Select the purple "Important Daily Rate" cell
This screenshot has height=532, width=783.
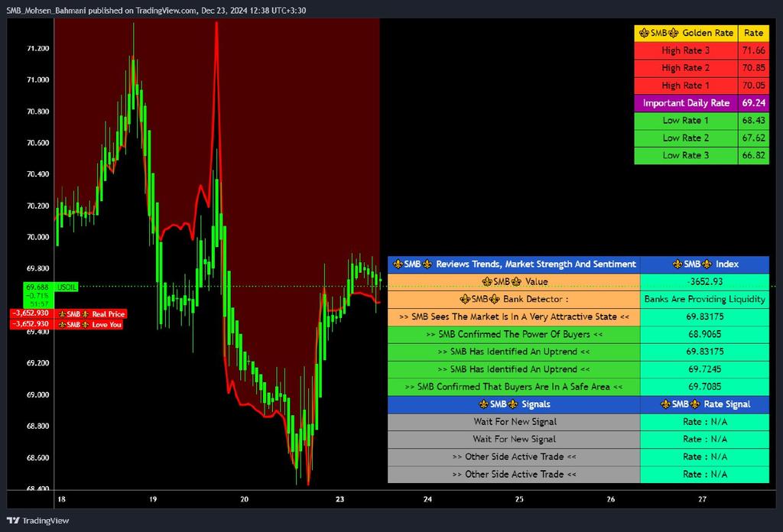coord(686,102)
